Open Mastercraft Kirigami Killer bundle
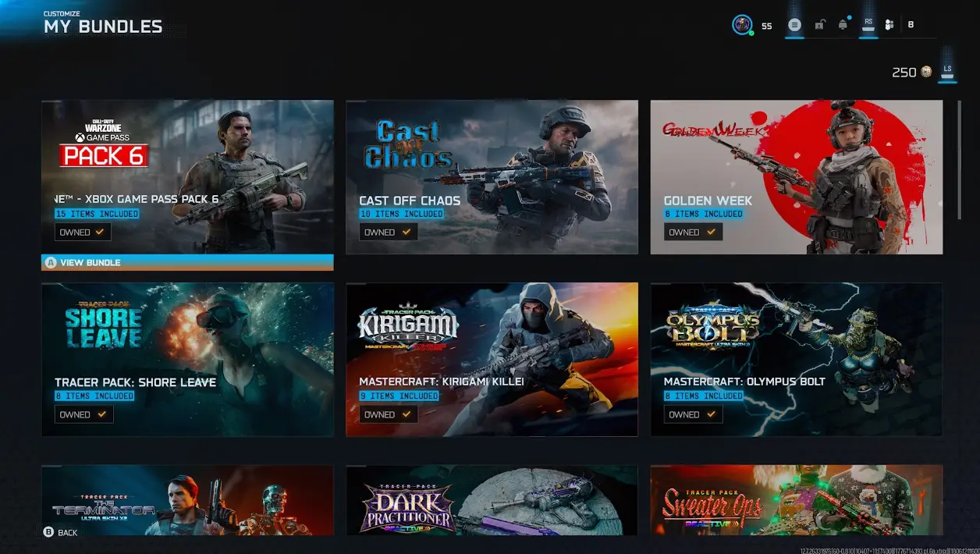 coord(492,360)
